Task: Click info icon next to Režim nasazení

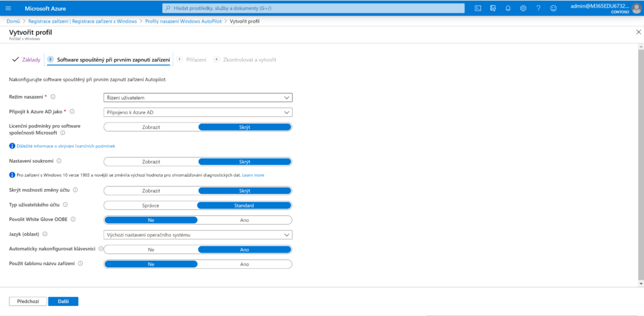Action: [53, 97]
